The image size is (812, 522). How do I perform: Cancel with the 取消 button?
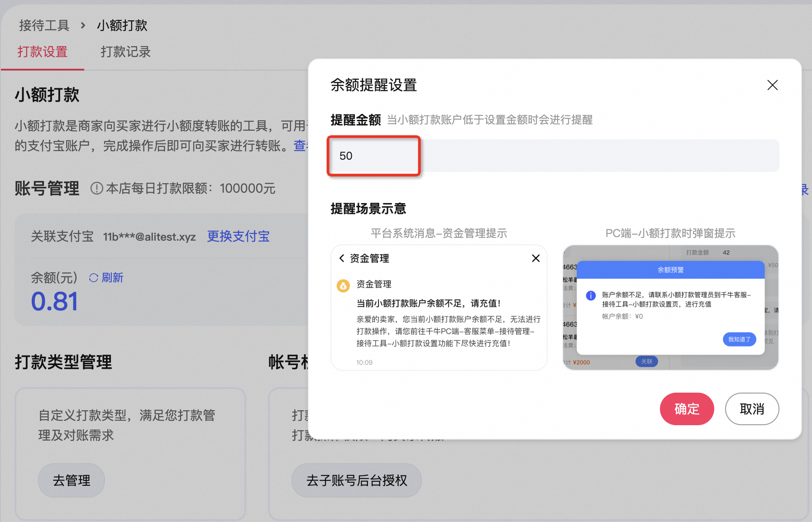click(x=752, y=409)
